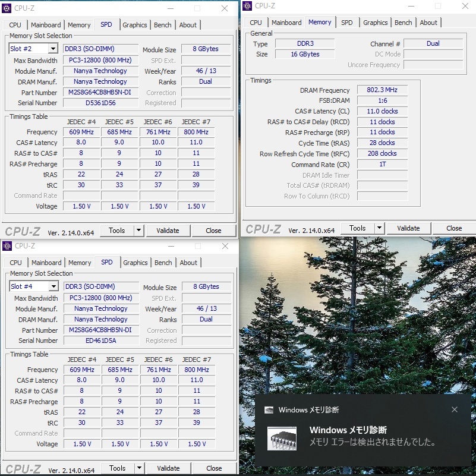This screenshot has width=476, height=476.
Task: Open Memory tab in Slot #4 window
Action: 80,263
